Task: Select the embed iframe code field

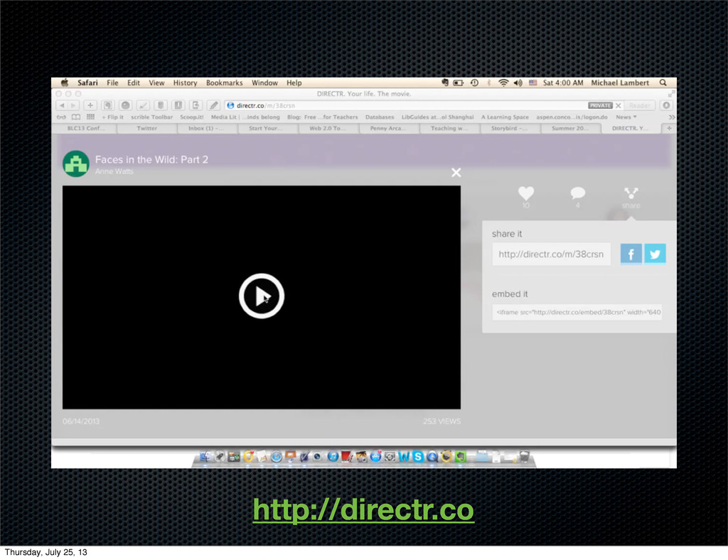Action: point(577,312)
